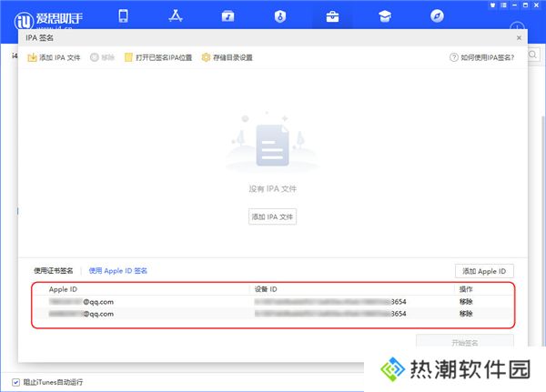This screenshot has height=392, width=546.
Task: Open the device (phone) section icon
Action: point(123,16)
